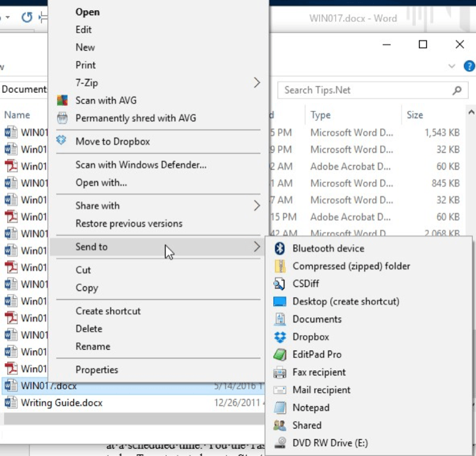This screenshot has height=456, width=476.
Task: Click the CSDiff magnifier icon
Action: pyautogui.click(x=280, y=284)
